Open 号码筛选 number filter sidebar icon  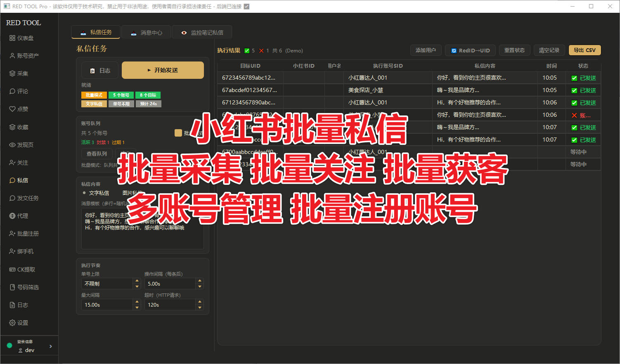tap(12, 287)
